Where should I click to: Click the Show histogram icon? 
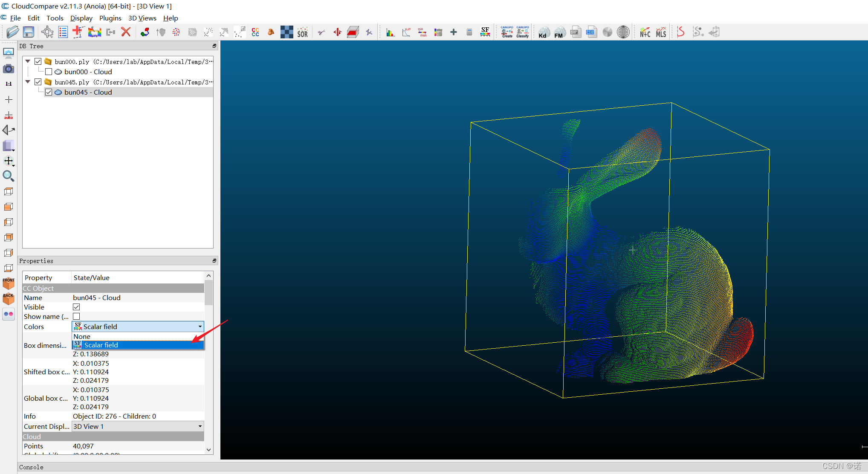pos(390,32)
